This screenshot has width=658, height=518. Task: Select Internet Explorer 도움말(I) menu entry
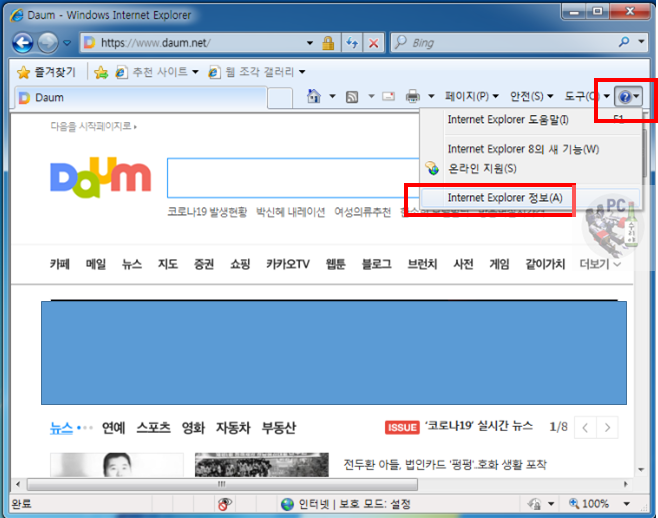pyautogui.click(x=531, y=120)
